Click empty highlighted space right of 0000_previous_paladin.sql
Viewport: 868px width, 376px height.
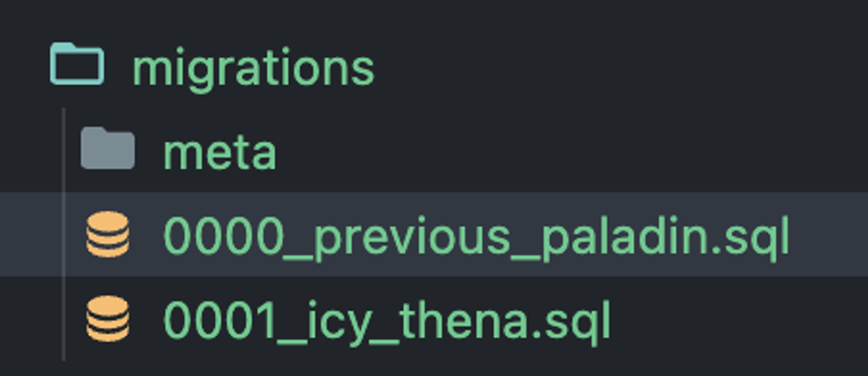point(827,234)
